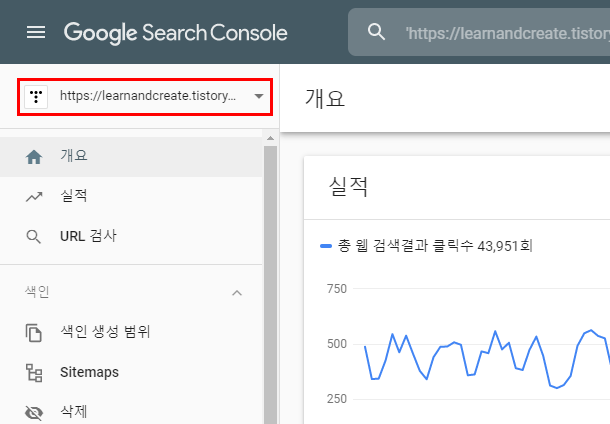The image size is (610, 424).
Task: Click the 750 axis label
Action: coord(337,289)
